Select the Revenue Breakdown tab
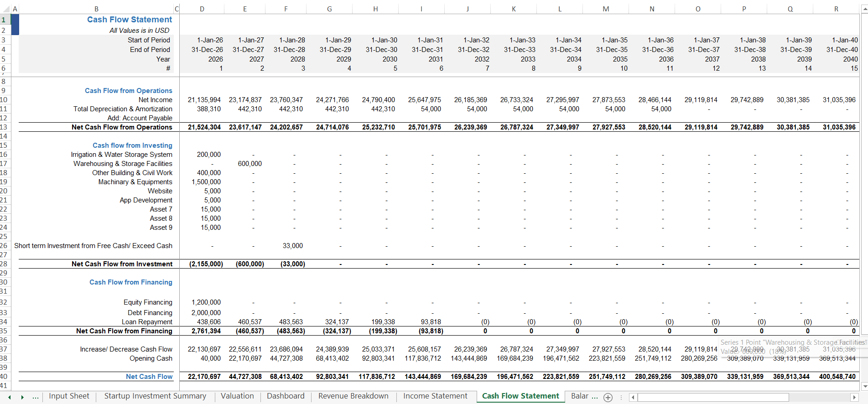The image size is (868, 404). click(x=353, y=396)
